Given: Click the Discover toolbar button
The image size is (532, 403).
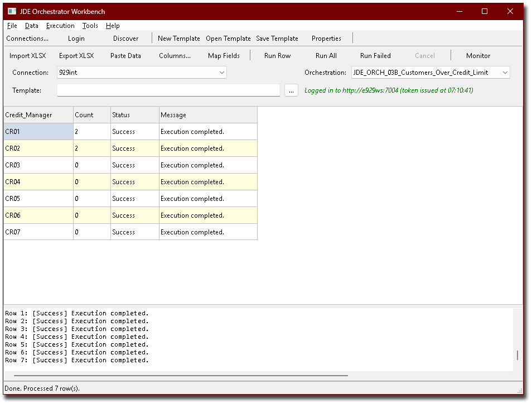Looking at the screenshot, I should [x=125, y=39].
